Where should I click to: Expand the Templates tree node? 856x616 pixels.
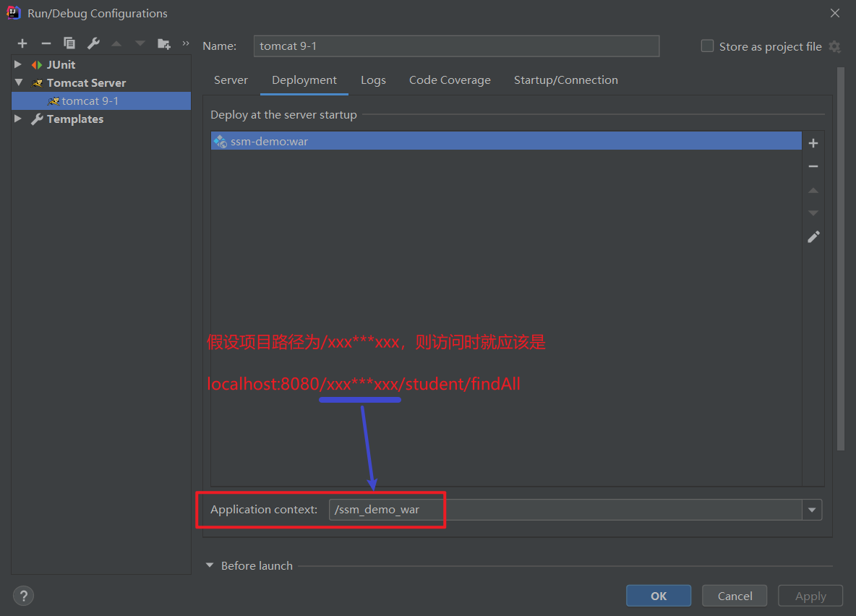pos(18,119)
